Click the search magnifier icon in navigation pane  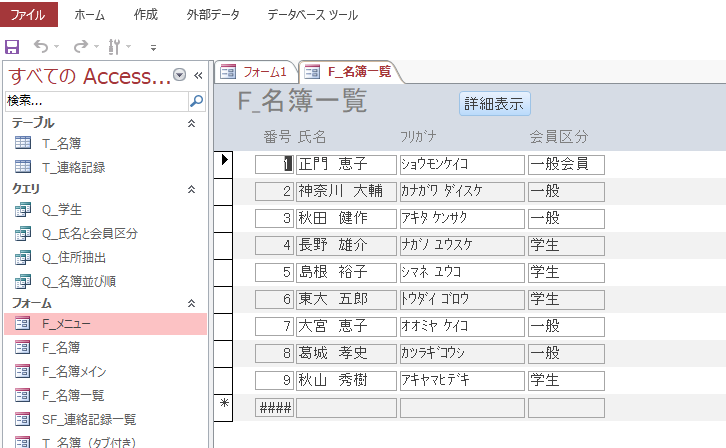click(197, 100)
